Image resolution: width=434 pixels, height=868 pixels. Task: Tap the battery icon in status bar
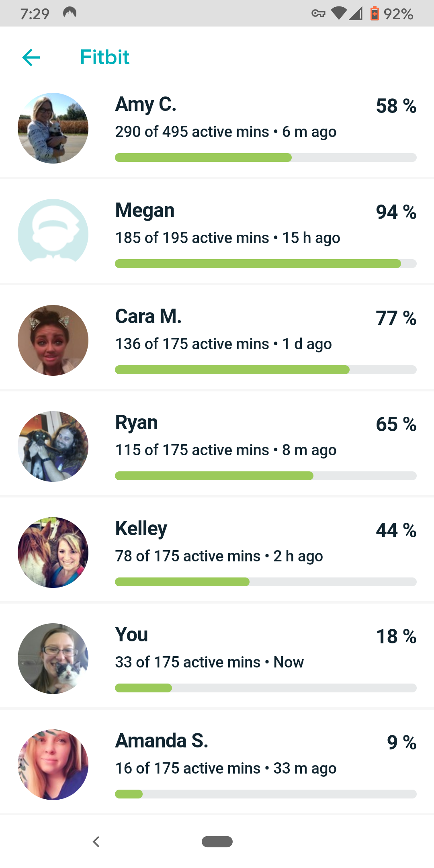(375, 14)
